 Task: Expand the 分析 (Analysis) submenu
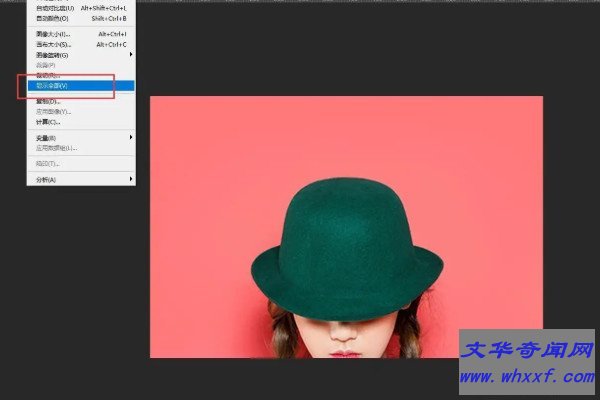click(46, 179)
